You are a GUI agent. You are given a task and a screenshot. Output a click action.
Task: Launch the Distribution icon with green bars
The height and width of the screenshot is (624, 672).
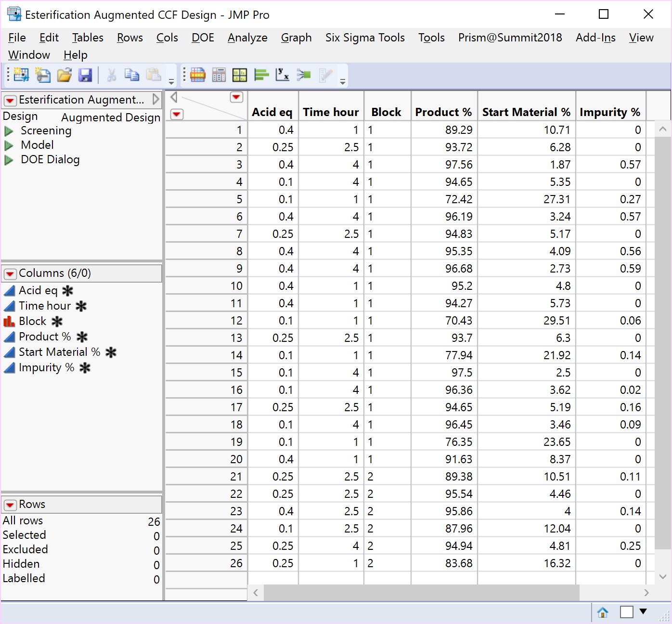click(x=261, y=75)
